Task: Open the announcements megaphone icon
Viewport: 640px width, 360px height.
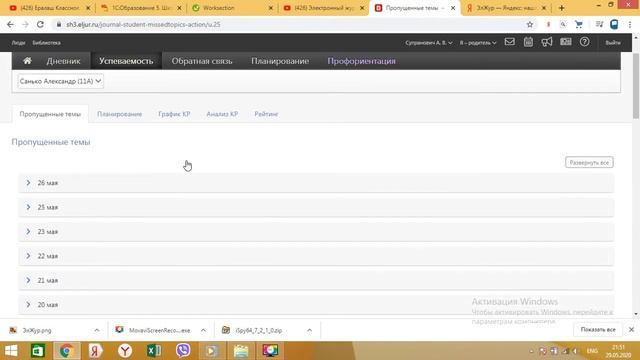Action: click(547, 42)
